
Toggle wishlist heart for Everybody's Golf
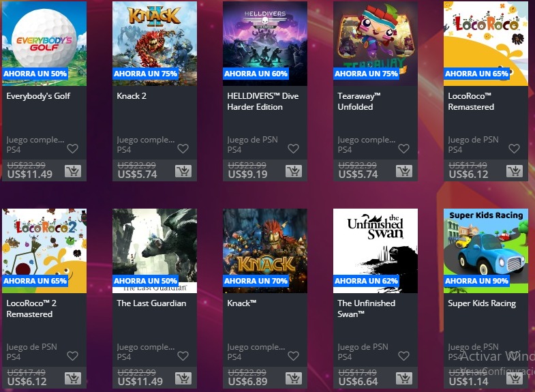coord(73,149)
